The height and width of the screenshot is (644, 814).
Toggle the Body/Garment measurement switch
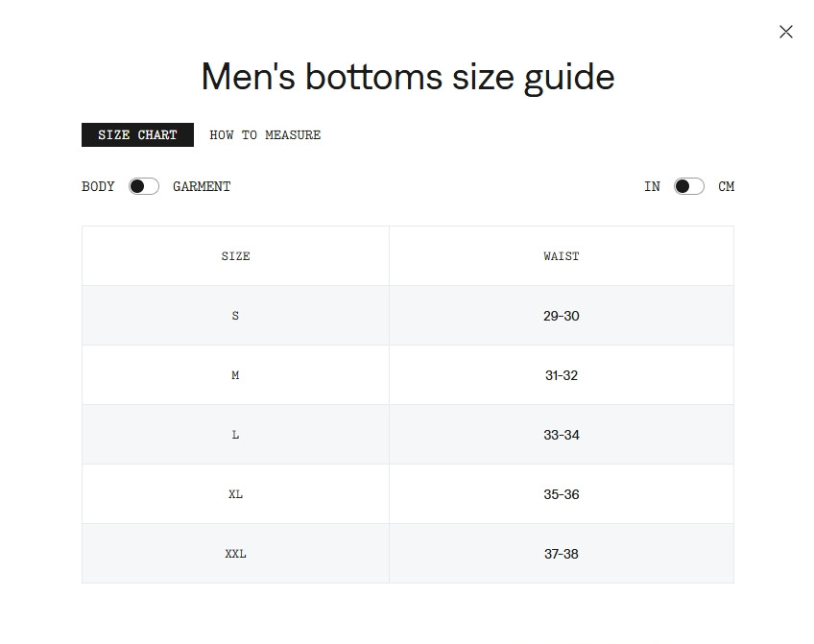pyautogui.click(x=144, y=186)
